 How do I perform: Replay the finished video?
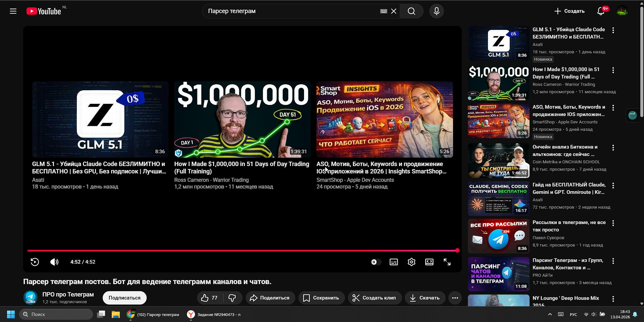point(35,262)
